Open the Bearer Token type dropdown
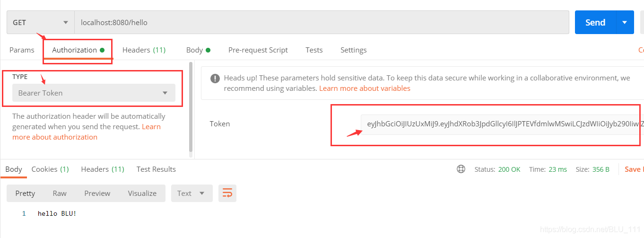The height and width of the screenshot is (238, 644). coord(94,93)
